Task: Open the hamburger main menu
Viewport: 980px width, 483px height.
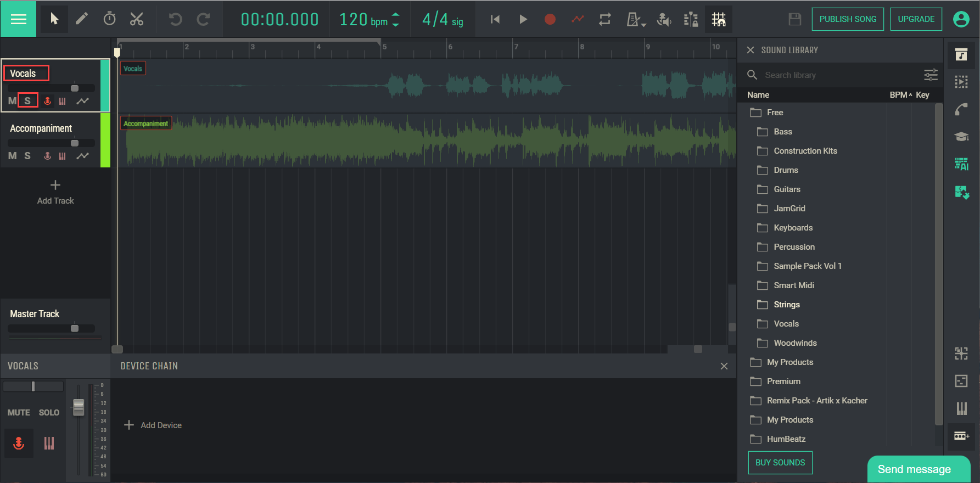Action: 19,19
